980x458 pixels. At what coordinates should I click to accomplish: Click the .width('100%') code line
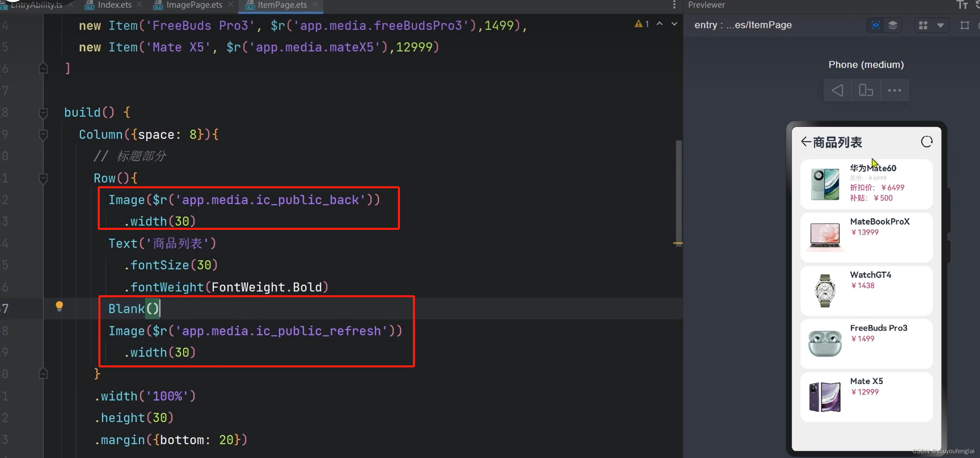tap(145, 396)
